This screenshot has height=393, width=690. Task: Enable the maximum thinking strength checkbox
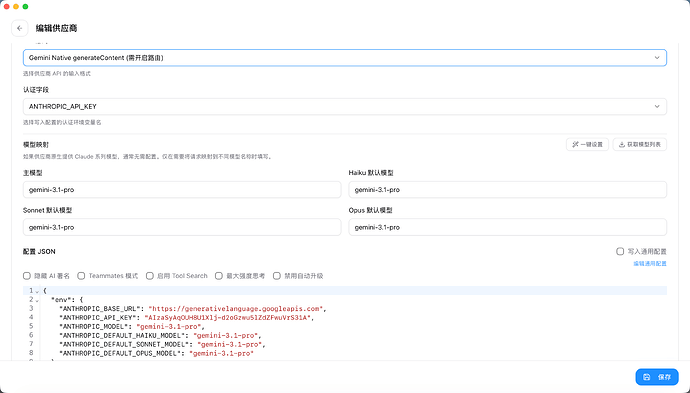tap(219, 276)
